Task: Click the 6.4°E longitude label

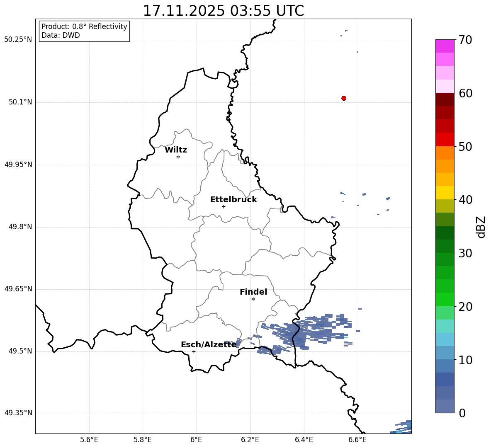Action: [x=304, y=440]
